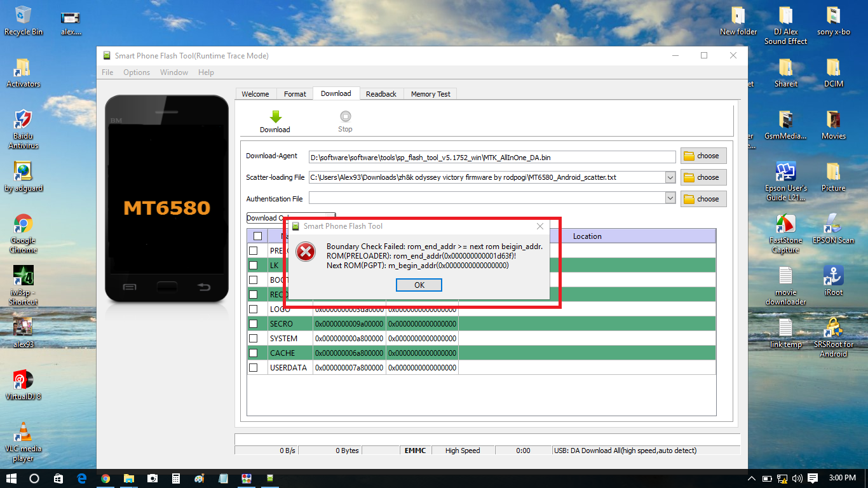Image resolution: width=868 pixels, height=488 pixels.
Task: Toggle the select-all header checkbox
Action: click(x=257, y=236)
